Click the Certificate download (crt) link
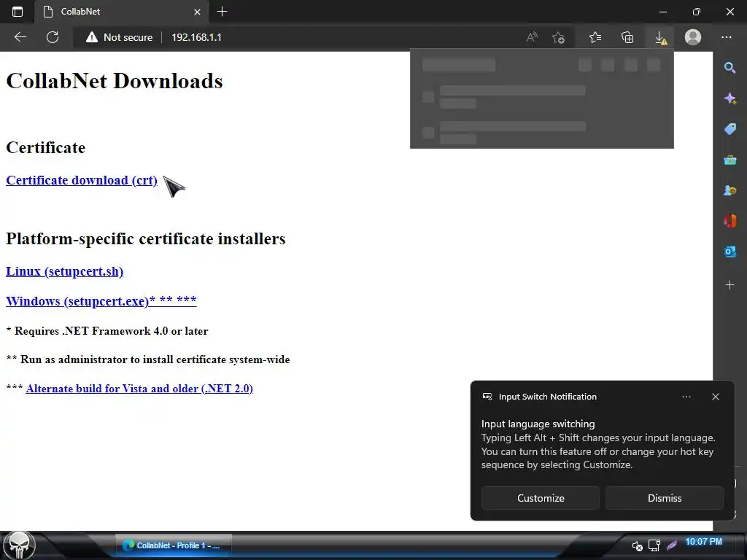 pyautogui.click(x=82, y=181)
